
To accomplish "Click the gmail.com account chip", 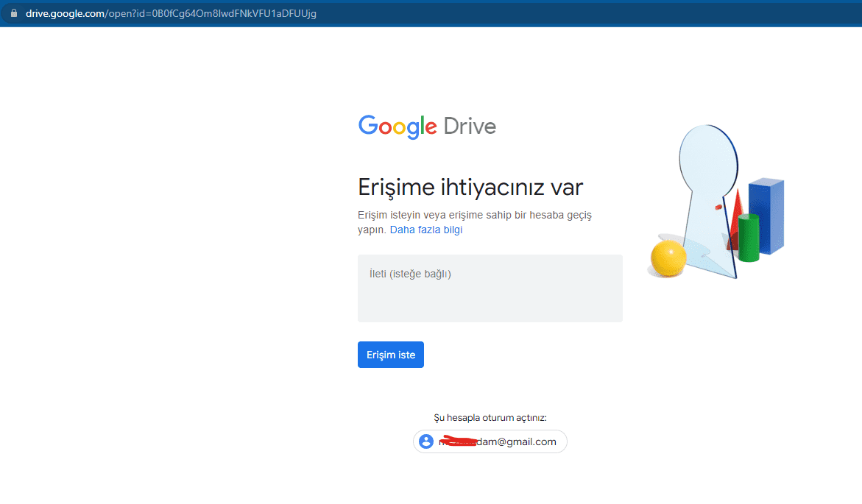I will tap(490, 441).
